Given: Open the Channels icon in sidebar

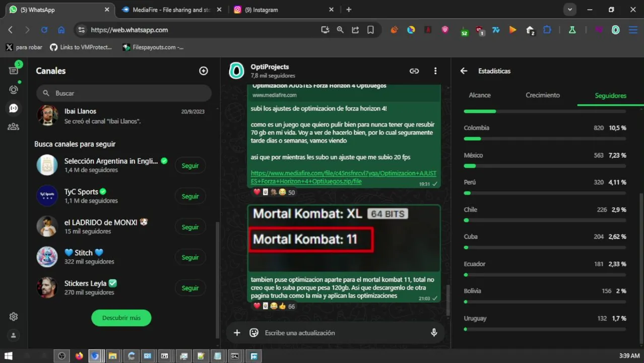Looking at the screenshot, I should pyautogui.click(x=14, y=108).
